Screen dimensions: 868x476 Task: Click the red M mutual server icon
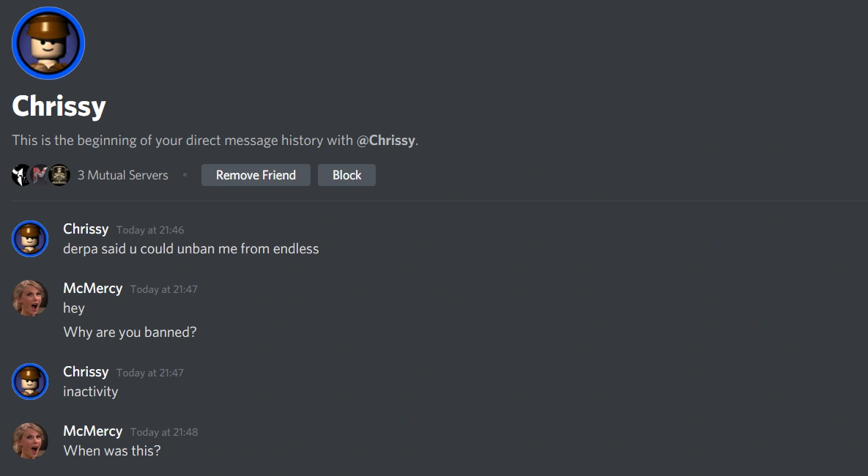point(40,175)
